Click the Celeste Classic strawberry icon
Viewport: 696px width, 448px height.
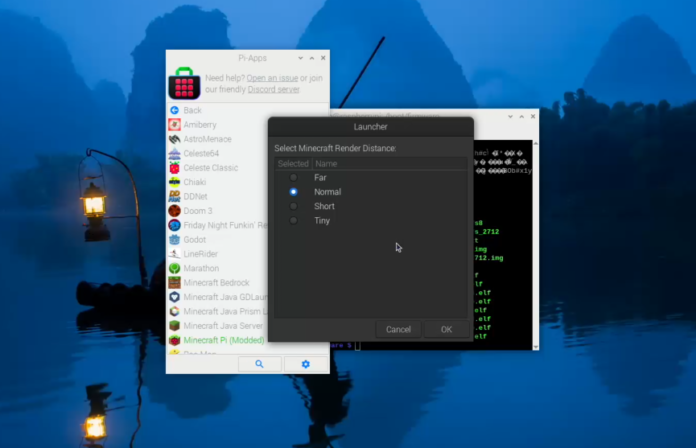click(174, 168)
